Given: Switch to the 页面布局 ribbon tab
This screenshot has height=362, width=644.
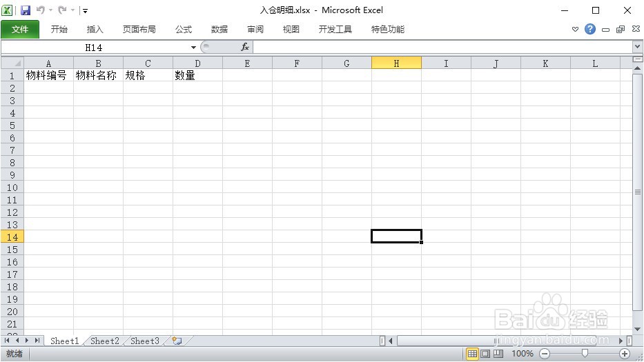Looking at the screenshot, I should click(139, 29).
